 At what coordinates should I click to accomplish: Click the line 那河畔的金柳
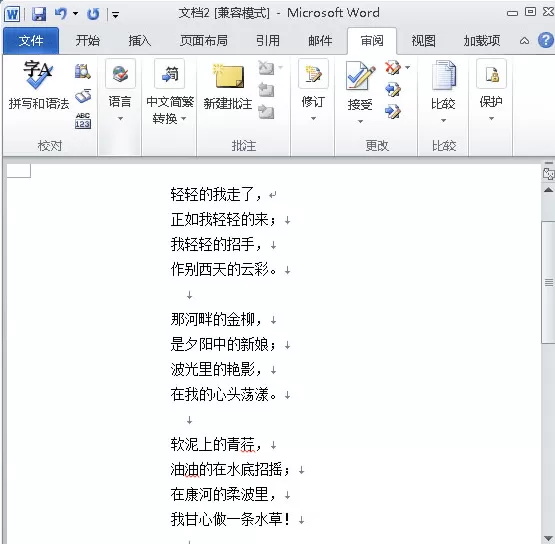pos(216,319)
